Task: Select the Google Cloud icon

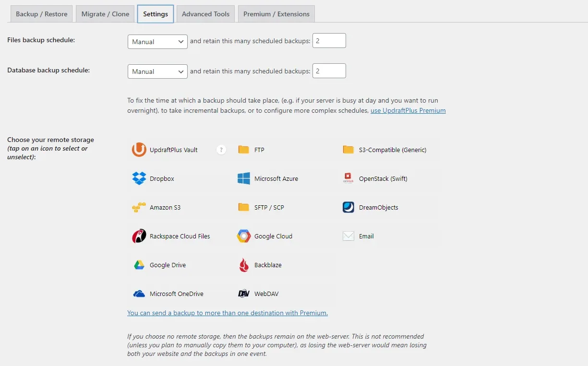Action: point(244,236)
